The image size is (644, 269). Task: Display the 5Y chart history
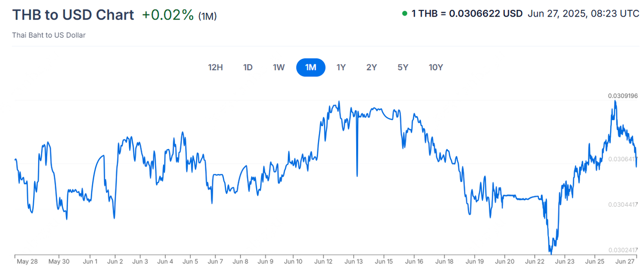click(403, 67)
